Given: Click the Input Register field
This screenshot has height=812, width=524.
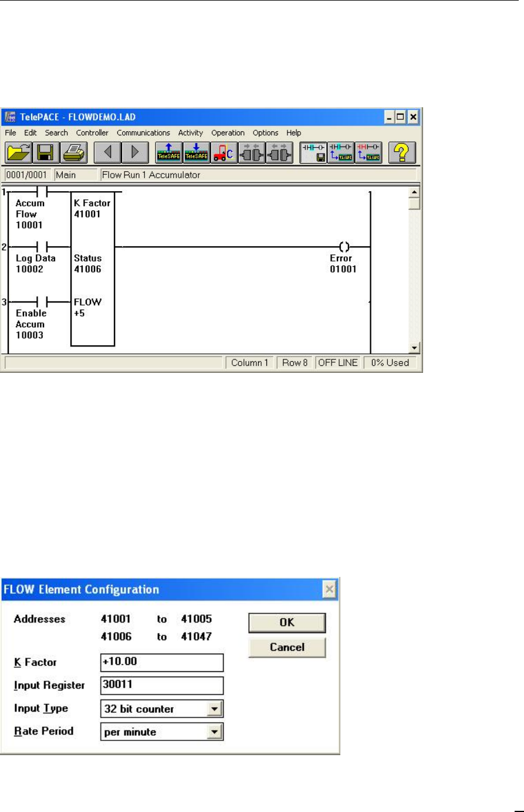Looking at the screenshot, I should 162,685.
